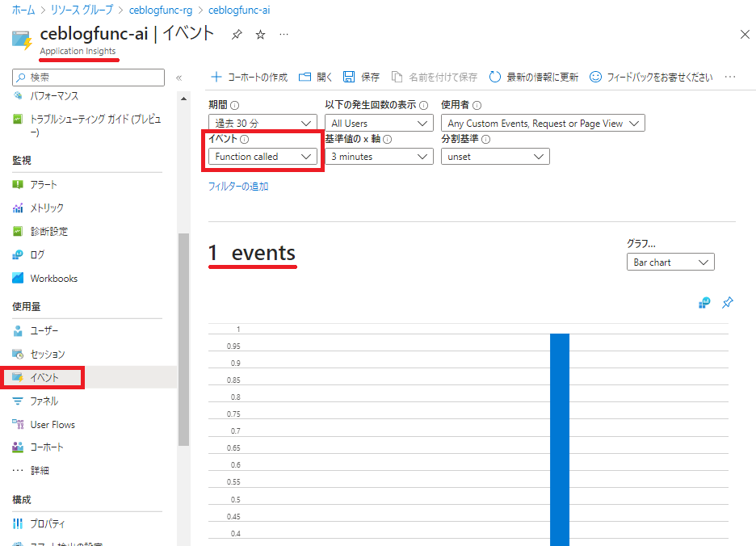Click info icon beside 期間
The image size is (756, 546).
[235, 105]
